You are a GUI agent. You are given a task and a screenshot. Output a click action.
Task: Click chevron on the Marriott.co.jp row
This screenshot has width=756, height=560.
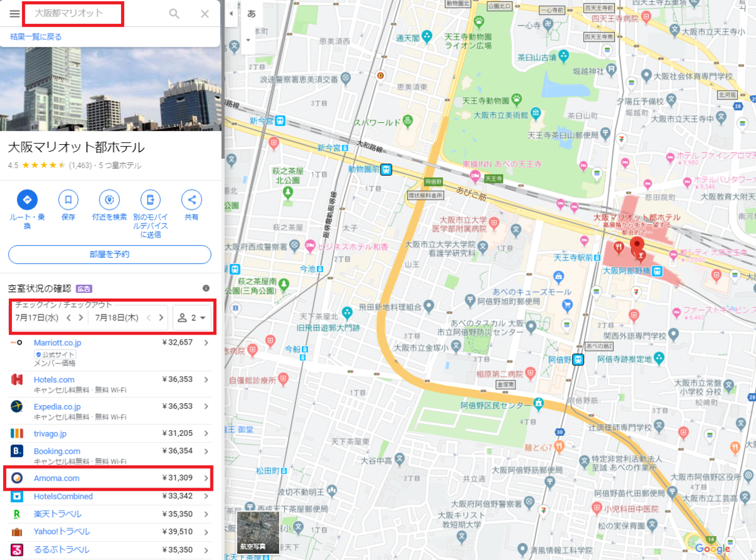[x=206, y=343]
